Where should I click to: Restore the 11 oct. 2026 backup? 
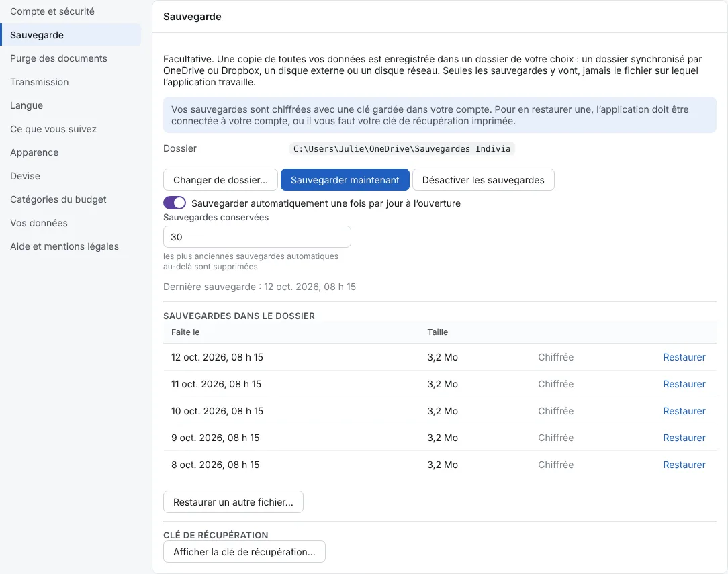pos(684,384)
